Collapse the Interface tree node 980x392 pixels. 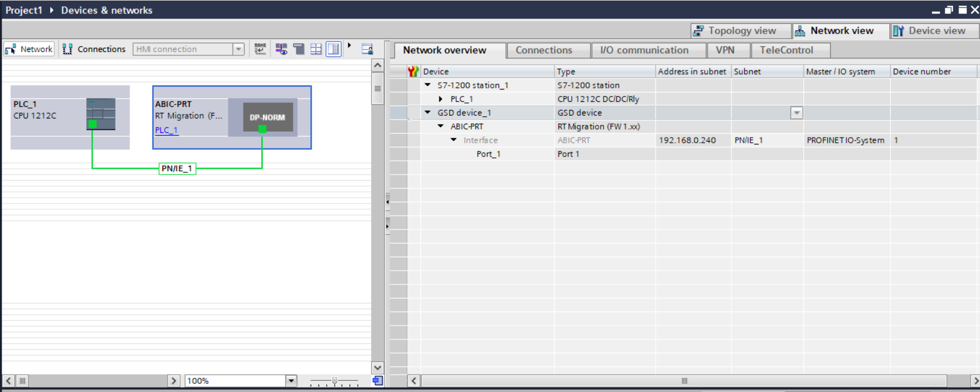click(x=454, y=140)
